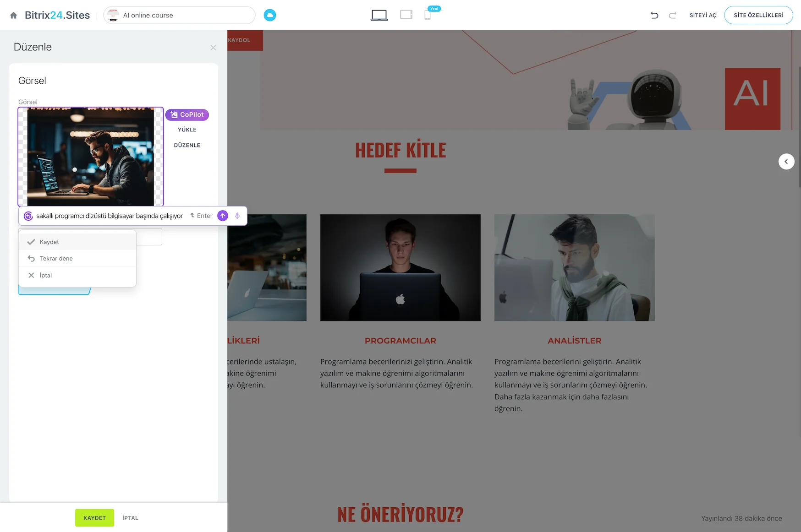Click the robot illustration in header
The width and height of the screenshot is (801, 532).
point(629,100)
